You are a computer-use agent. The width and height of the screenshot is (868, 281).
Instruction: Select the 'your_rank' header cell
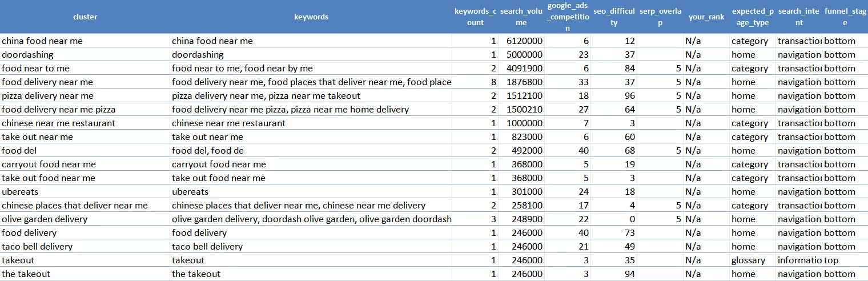click(706, 17)
